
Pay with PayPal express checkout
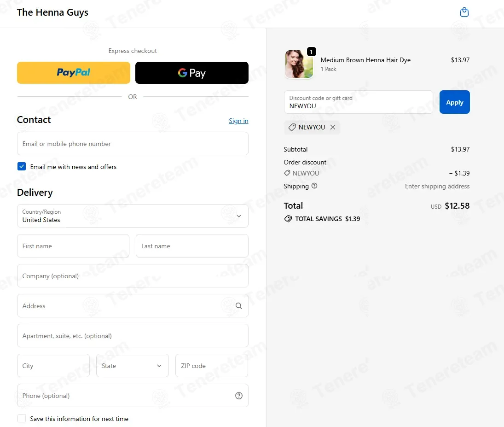[x=74, y=73]
